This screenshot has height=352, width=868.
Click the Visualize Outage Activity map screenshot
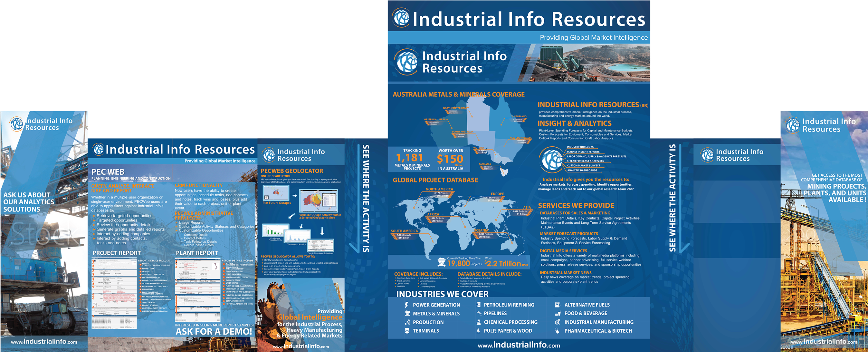point(319,201)
